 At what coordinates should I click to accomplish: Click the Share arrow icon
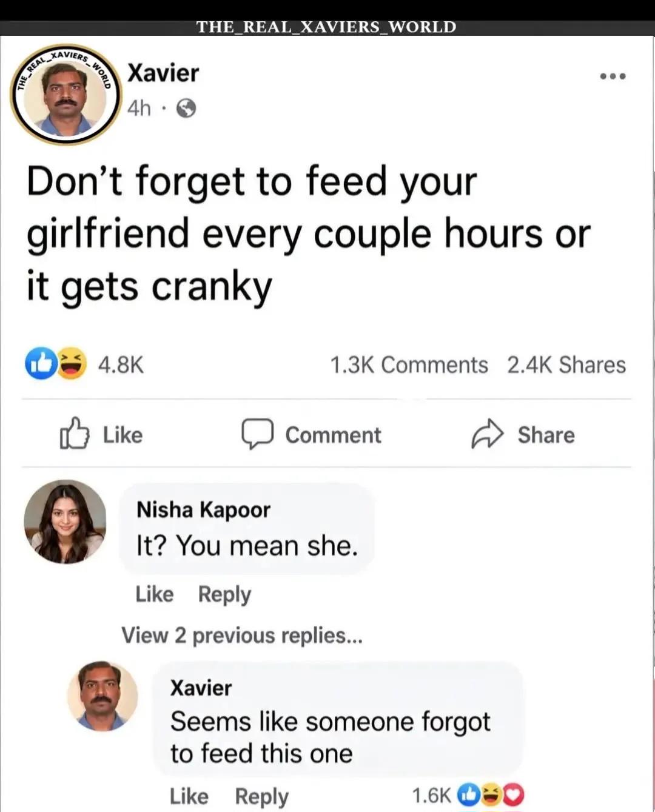(487, 434)
